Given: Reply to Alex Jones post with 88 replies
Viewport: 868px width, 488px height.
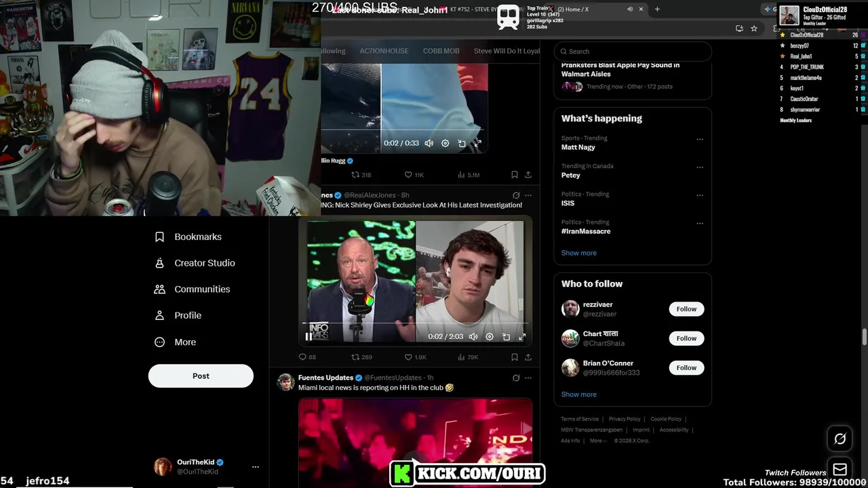Looking at the screenshot, I should [x=307, y=357].
